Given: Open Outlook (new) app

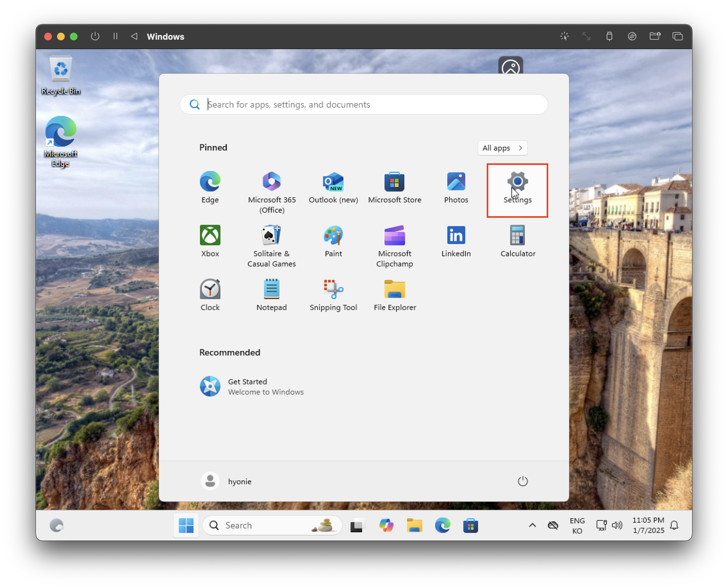Looking at the screenshot, I should pos(333,188).
